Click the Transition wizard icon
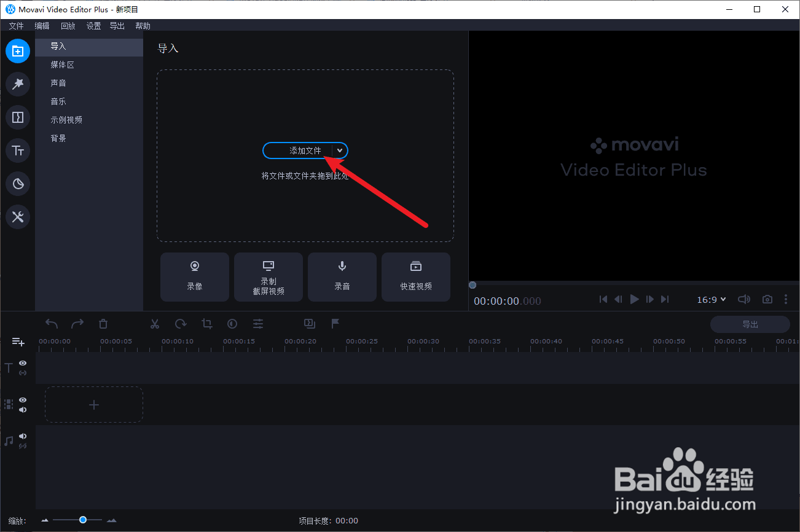800x532 pixels. click(x=310, y=324)
